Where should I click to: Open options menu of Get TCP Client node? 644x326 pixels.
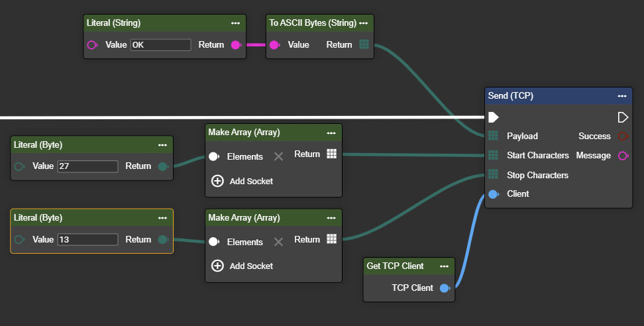point(445,266)
